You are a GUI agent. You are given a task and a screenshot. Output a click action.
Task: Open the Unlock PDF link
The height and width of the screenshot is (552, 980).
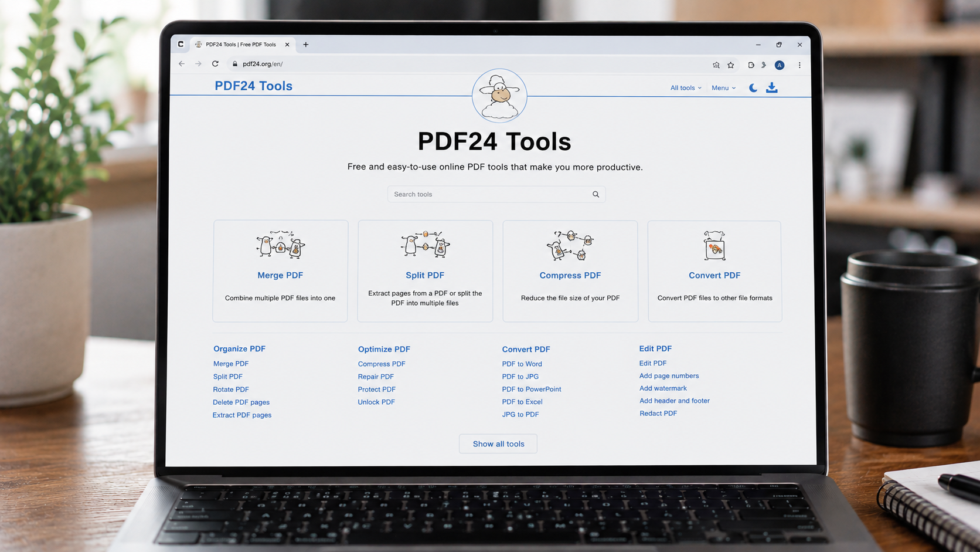coord(376,402)
